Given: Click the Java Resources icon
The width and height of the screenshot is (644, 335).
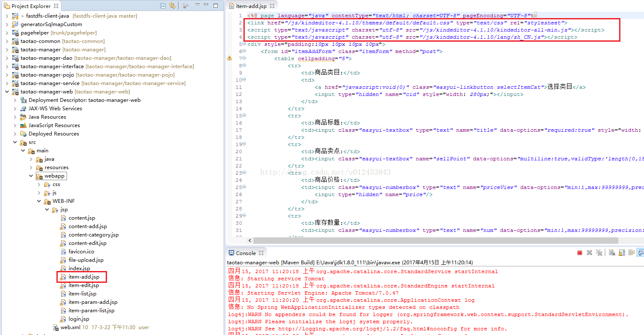Looking at the screenshot, I should 24,117.
